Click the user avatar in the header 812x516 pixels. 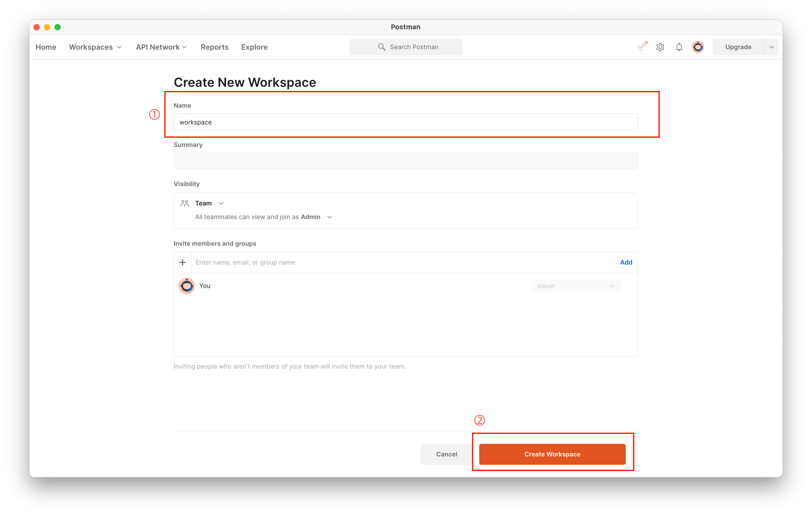(x=698, y=47)
